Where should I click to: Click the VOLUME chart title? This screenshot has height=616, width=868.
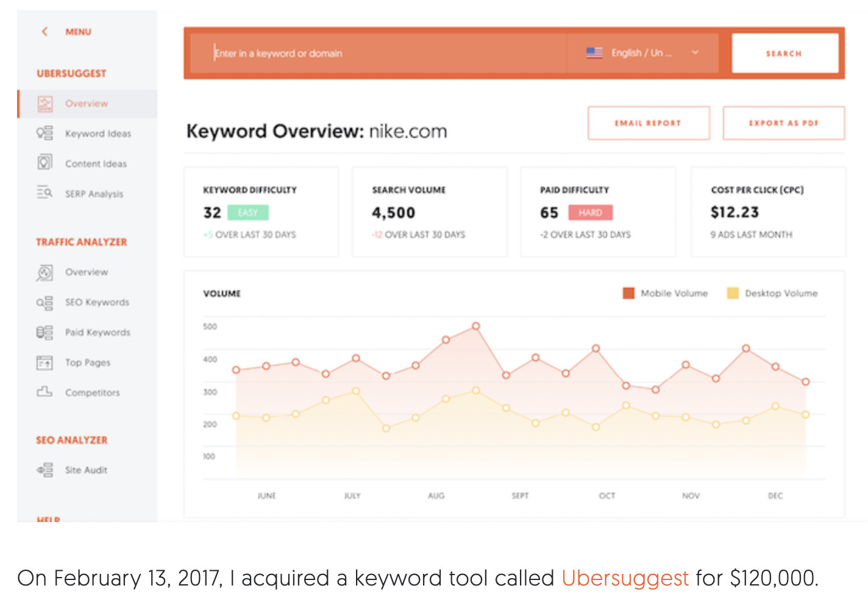pyautogui.click(x=222, y=294)
